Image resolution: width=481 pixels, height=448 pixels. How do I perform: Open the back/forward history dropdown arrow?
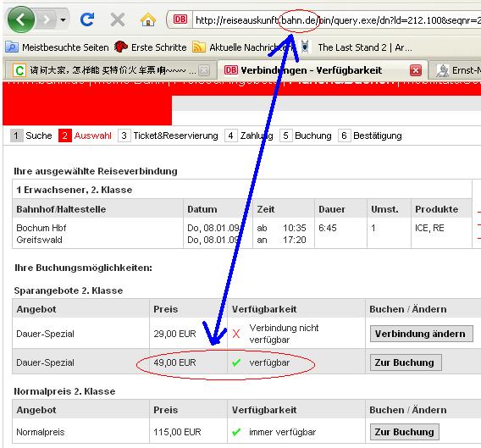tap(63, 20)
